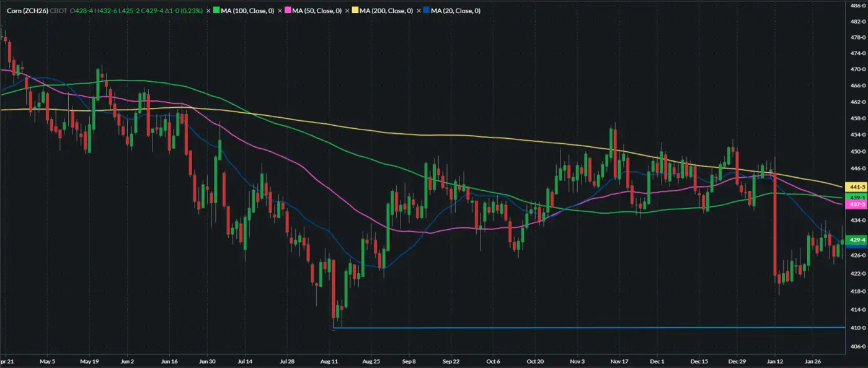Screen dimensions: 868x368
Task: Click the pink 437-5 price marker
Action: point(856,204)
